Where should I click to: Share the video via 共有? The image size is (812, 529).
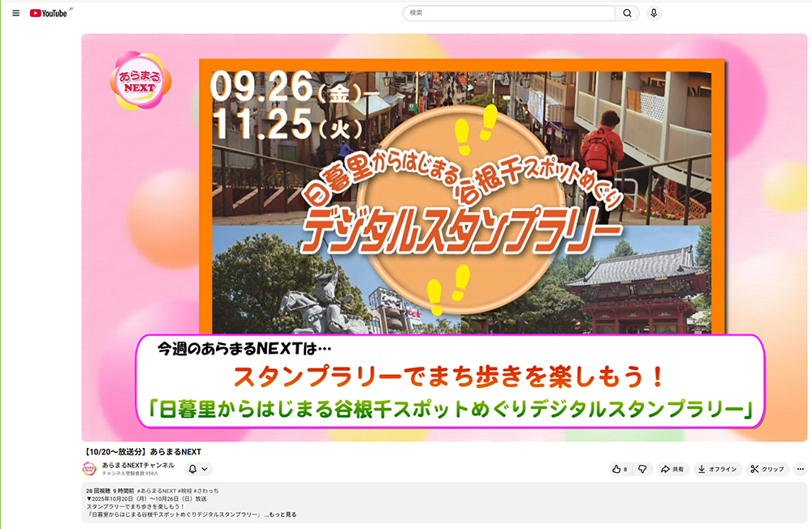[x=672, y=469]
